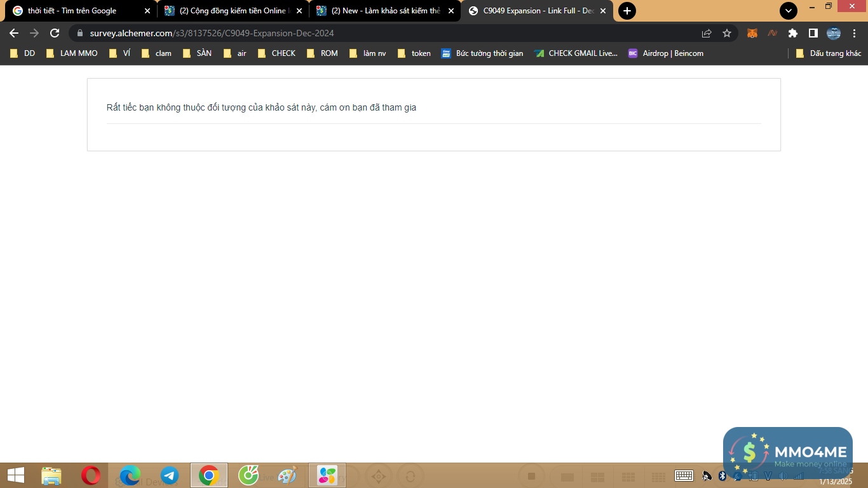868x488 pixels.
Task: Open the MetaMask fox extension
Action: pyautogui.click(x=752, y=33)
